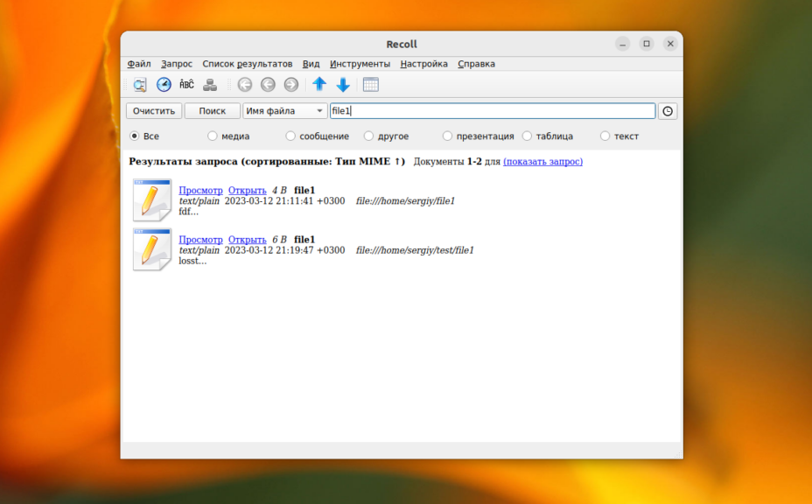Image resolution: width=812 pixels, height=504 pixels.
Task: Click the 'показать запрос' link
Action: tap(542, 162)
